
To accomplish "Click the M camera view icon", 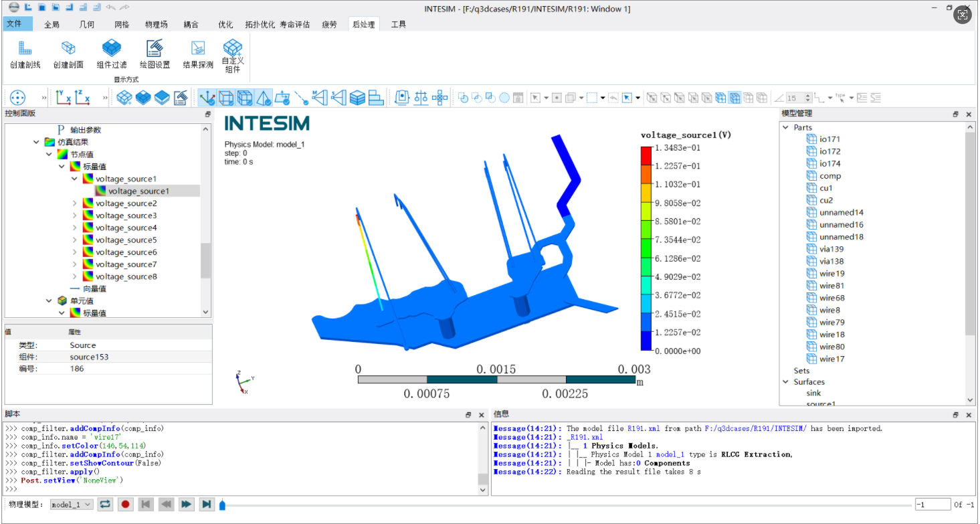I will pyautogui.click(x=320, y=98).
